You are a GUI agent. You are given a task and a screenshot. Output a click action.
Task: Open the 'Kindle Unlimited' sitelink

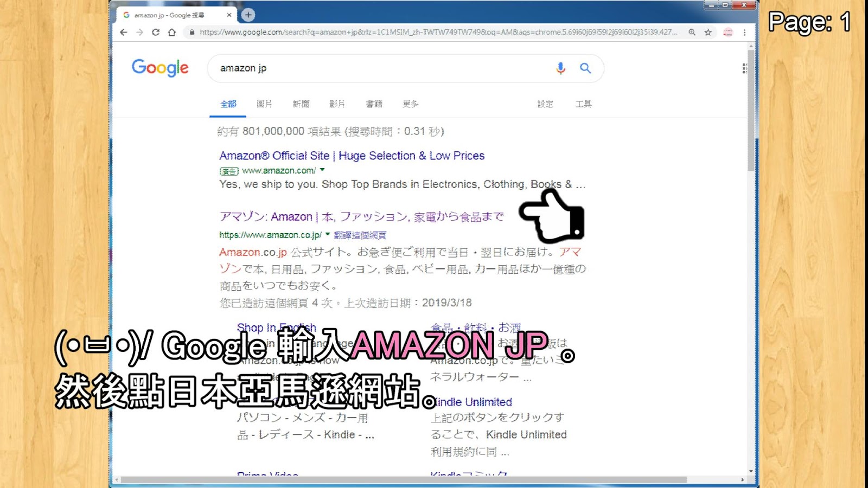point(472,402)
